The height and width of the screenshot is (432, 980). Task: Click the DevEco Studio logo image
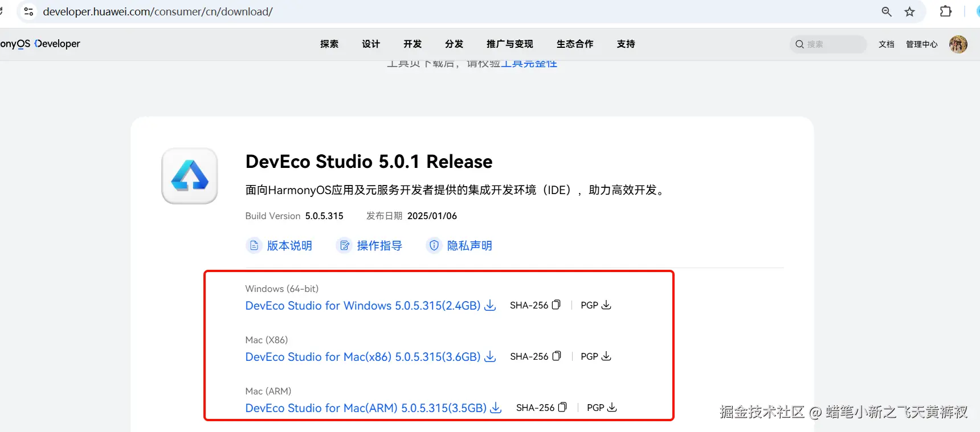[190, 176]
